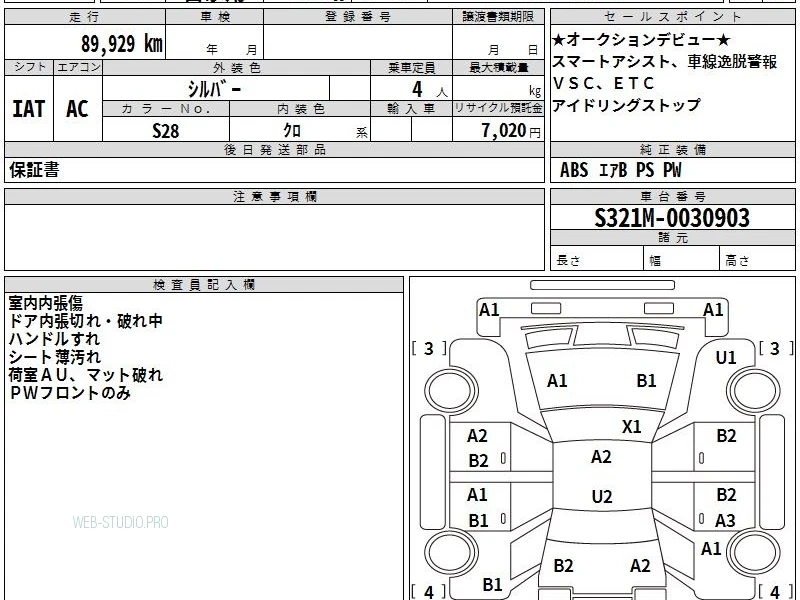Screen dimensions: 800x600
Task: Click the ★オークションデビュー★ line
Action: [x=641, y=39]
